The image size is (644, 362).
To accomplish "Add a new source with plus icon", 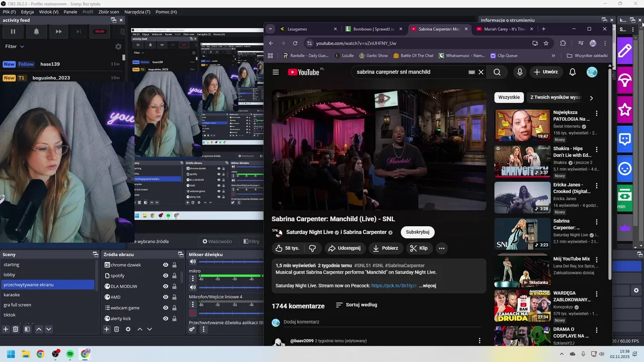I will coord(107,329).
